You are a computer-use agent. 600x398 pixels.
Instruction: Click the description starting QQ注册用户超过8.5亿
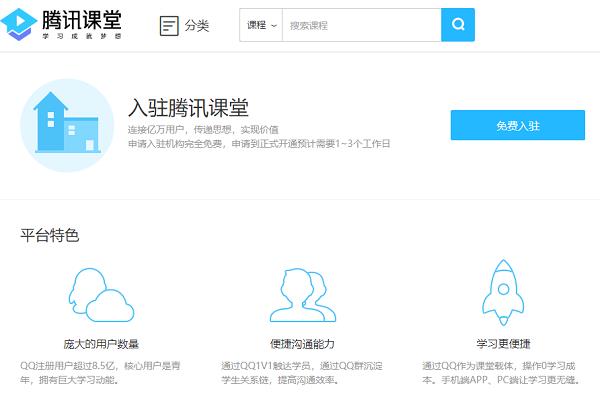click(x=100, y=373)
